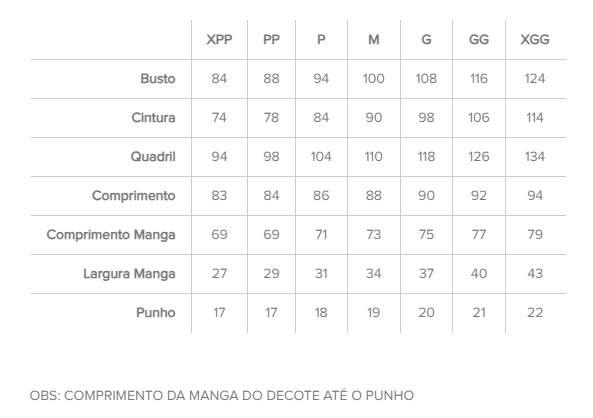
Task: Click the XPP size column header
Action: click(x=219, y=39)
